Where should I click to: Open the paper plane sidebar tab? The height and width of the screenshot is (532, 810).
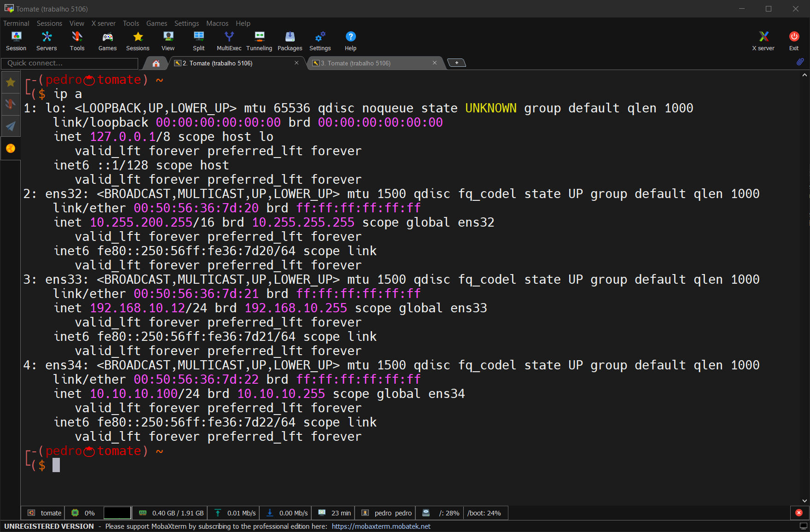click(11, 126)
